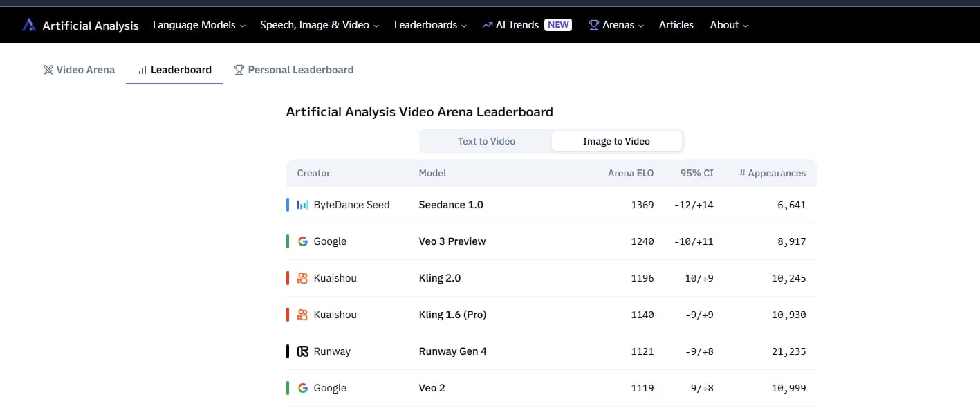Expand the Leaderboards menu in navbar
The height and width of the screenshot is (415, 980).
tap(429, 25)
